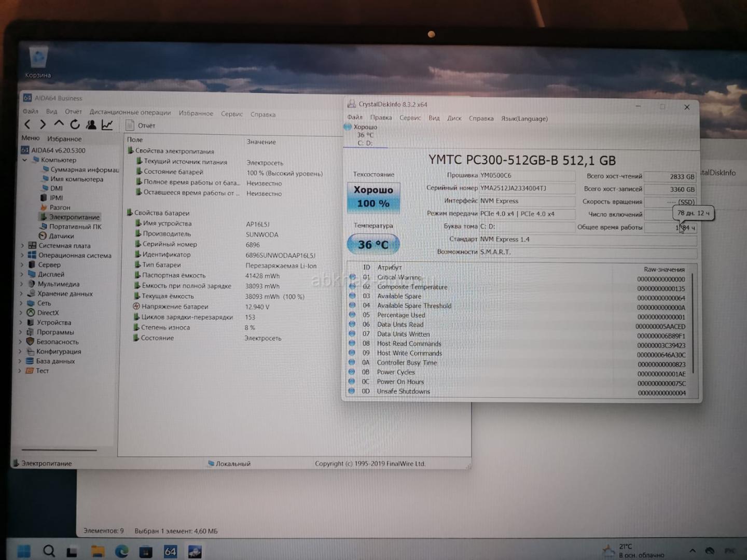Screen dimensions: 747x560
Task: Select IPMI tree item
Action: click(51, 198)
